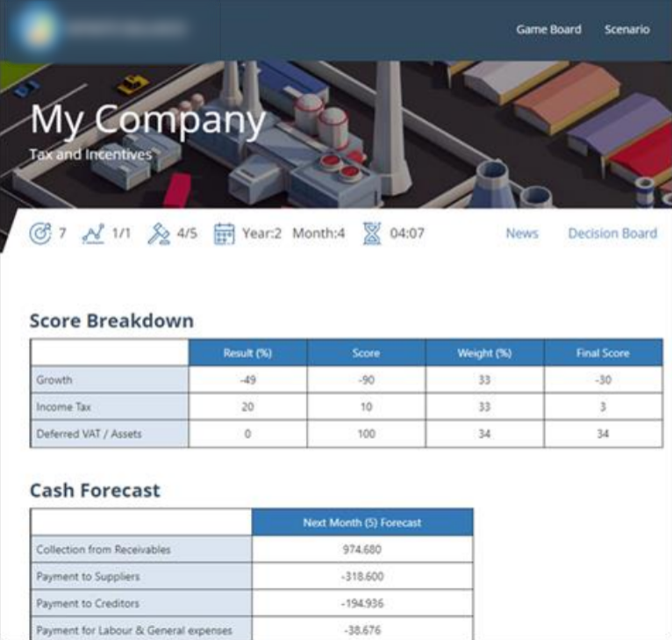Select the Score column header
This screenshot has width=672, height=640.
366,353
